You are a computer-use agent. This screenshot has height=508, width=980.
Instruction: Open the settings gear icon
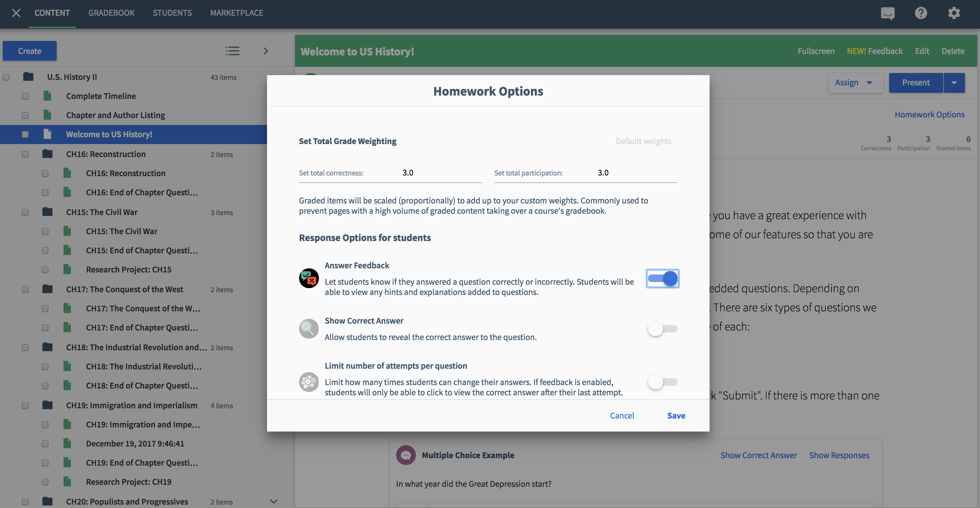coord(954,13)
